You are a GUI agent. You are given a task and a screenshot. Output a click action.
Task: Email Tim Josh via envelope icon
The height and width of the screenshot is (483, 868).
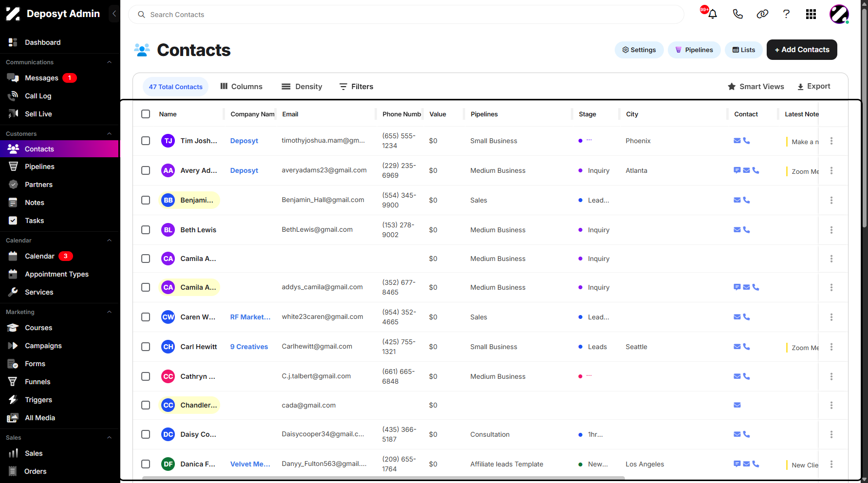coord(737,141)
